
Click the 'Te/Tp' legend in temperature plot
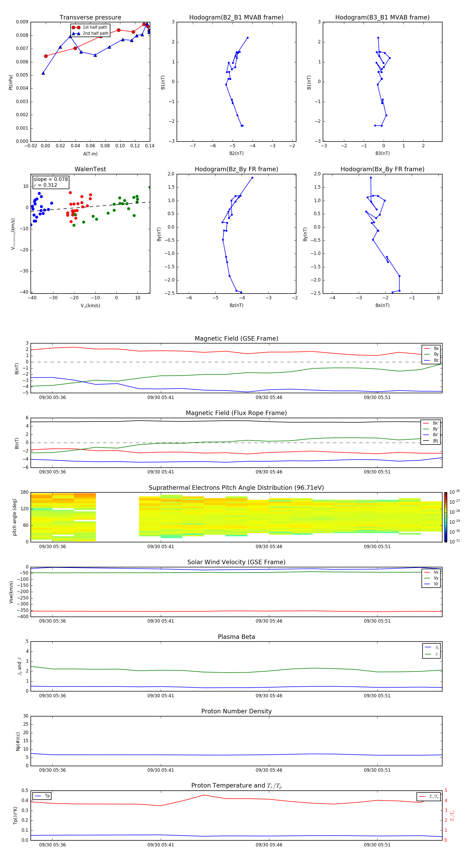(x=429, y=796)
